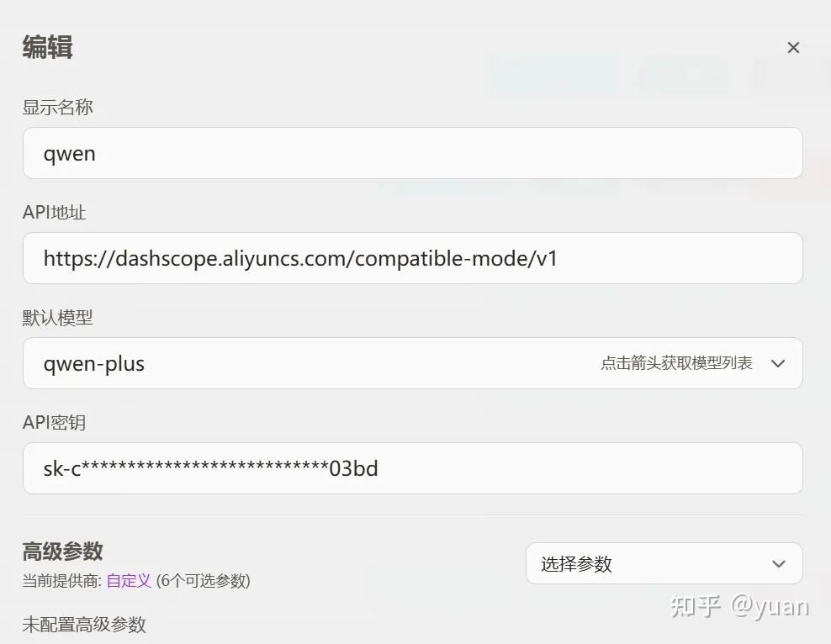Open the 选择参数 dropdown

click(x=664, y=563)
